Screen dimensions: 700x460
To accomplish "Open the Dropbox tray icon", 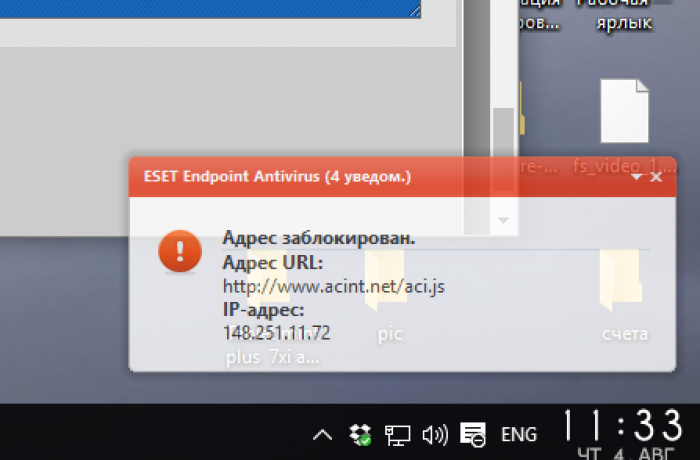I will (x=360, y=434).
